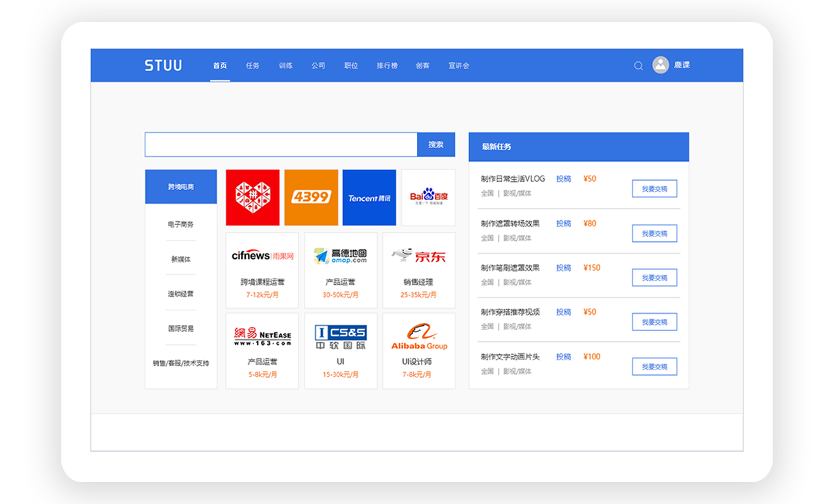Viewport: 834px width, 504px height.
Task: Select 电子商务 in the category sidebar
Action: [181, 224]
